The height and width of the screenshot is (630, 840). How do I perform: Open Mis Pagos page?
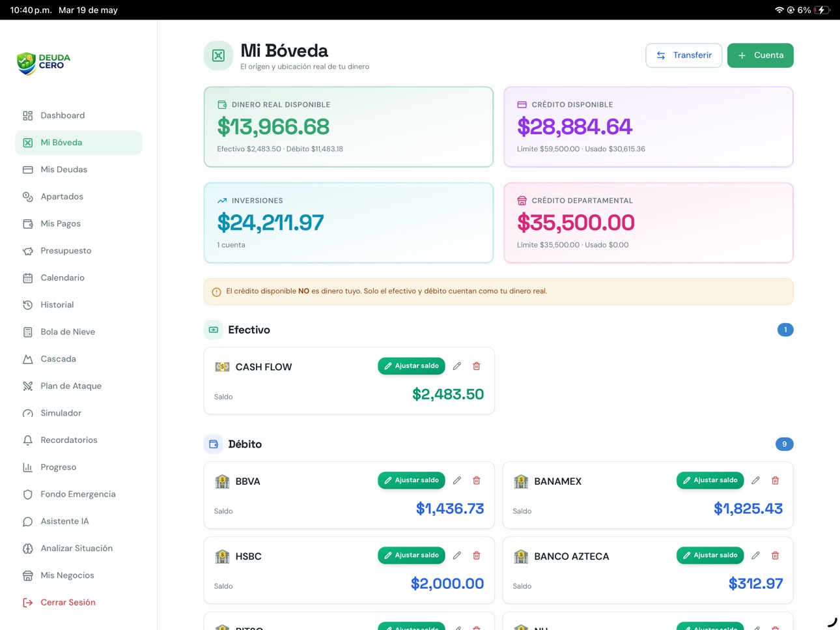pyautogui.click(x=78, y=223)
